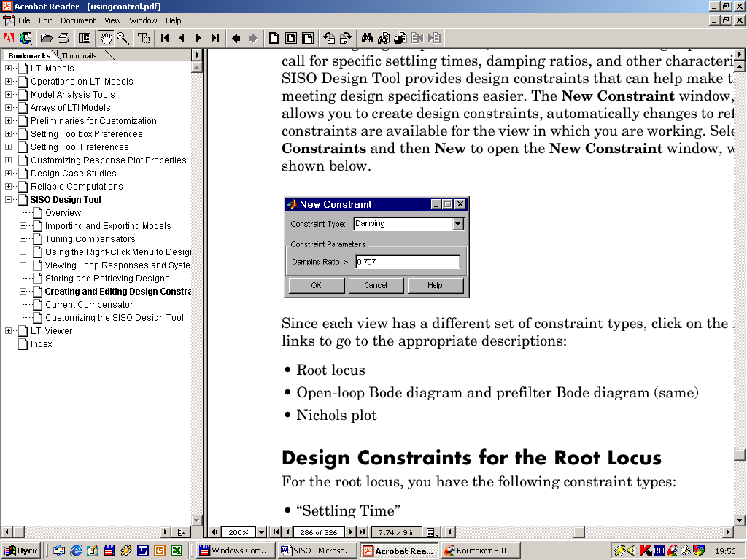The image size is (747, 560).
Task: Go to the Previous Page toolbar arrow
Action: (x=182, y=38)
